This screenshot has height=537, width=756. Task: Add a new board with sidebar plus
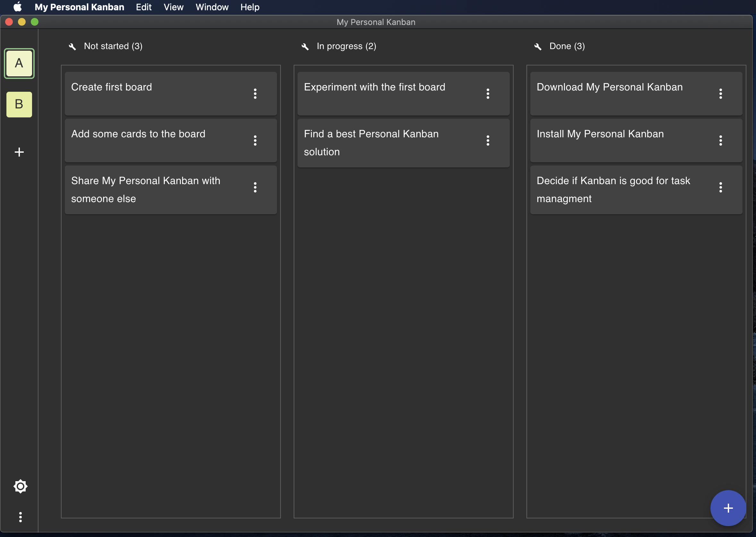pos(19,152)
